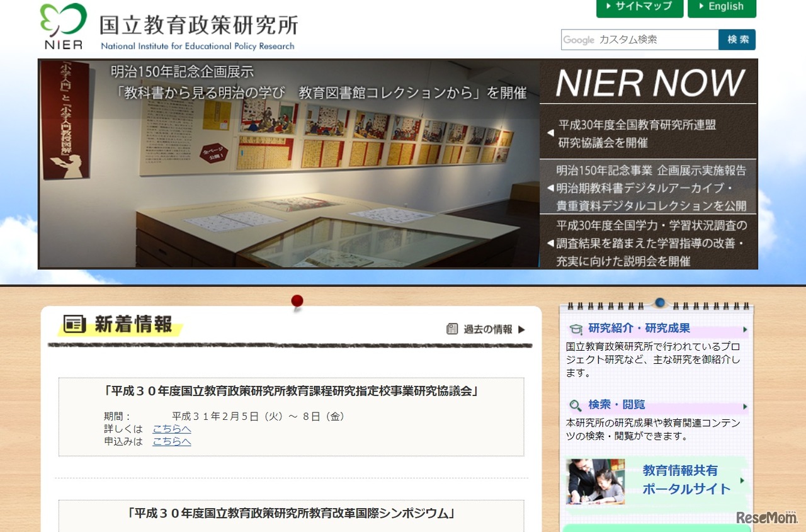This screenshot has height=532, width=806.
Task: Click the Meiji textbook exhibition banner image
Action: (x=288, y=164)
